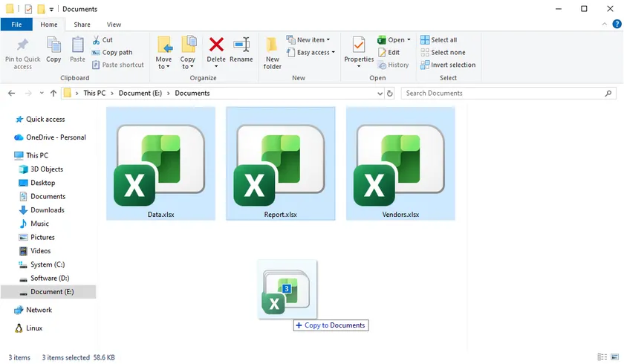Click the Copy ribbon button

coord(53,49)
